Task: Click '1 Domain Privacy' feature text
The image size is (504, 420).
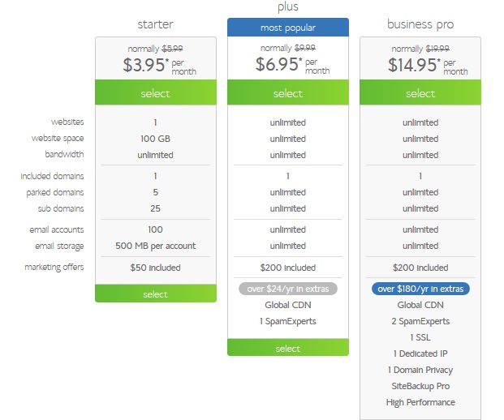Action: point(420,370)
